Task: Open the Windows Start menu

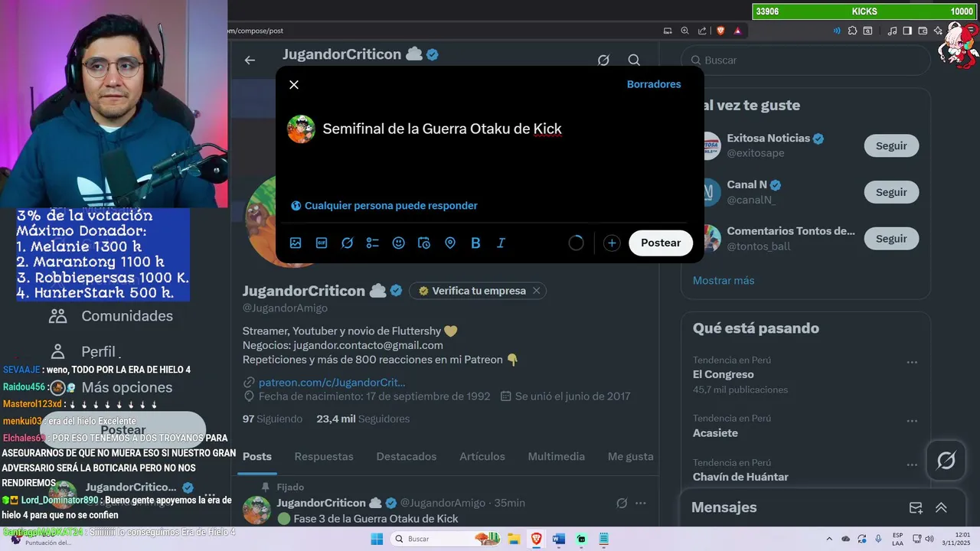Action: 377,539
